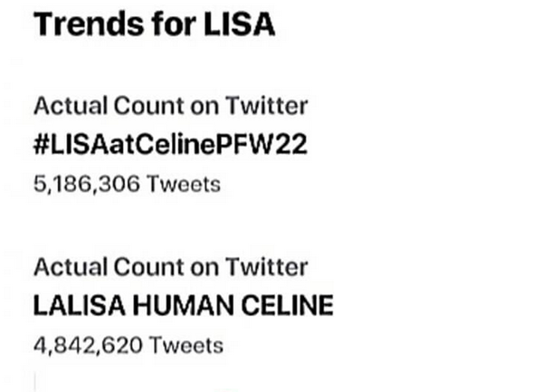Click the word Twitter in the second trend label
The height and width of the screenshot is (392, 533).
coord(267,266)
